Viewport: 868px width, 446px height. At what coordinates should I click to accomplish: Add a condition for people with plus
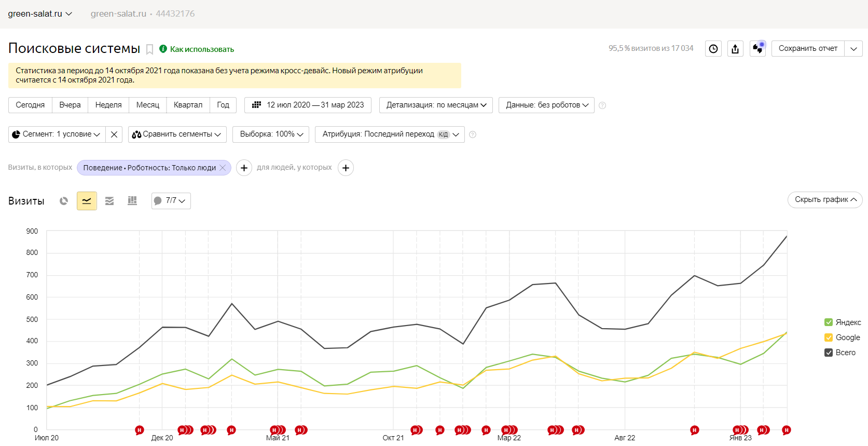coord(346,168)
